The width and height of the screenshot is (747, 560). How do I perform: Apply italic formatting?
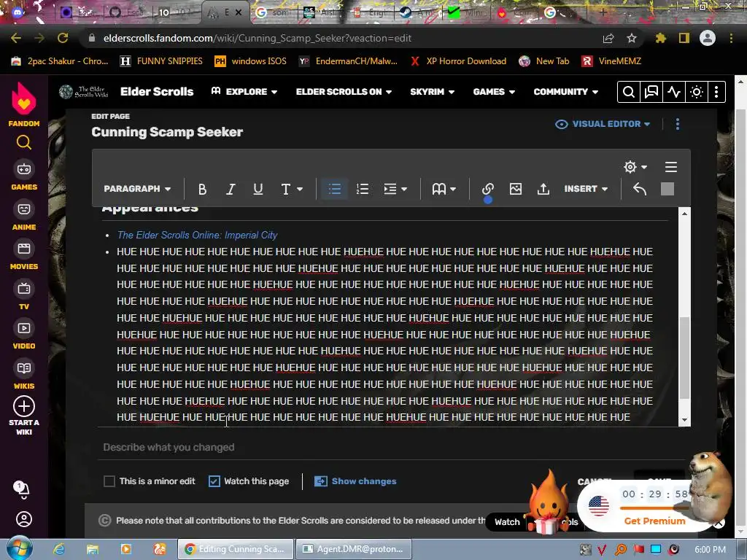(x=230, y=189)
